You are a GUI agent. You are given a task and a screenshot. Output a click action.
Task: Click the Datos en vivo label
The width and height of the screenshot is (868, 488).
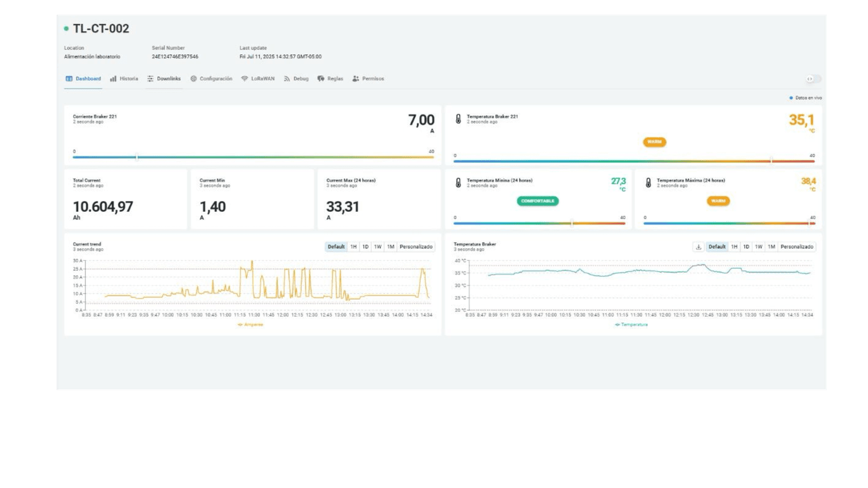pyautogui.click(x=808, y=98)
